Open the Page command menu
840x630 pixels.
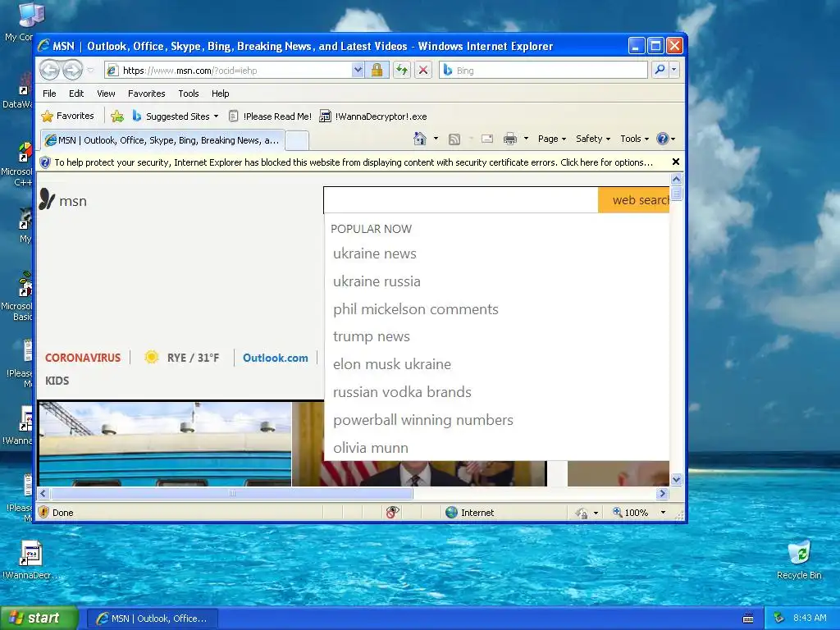click(552, 139)
